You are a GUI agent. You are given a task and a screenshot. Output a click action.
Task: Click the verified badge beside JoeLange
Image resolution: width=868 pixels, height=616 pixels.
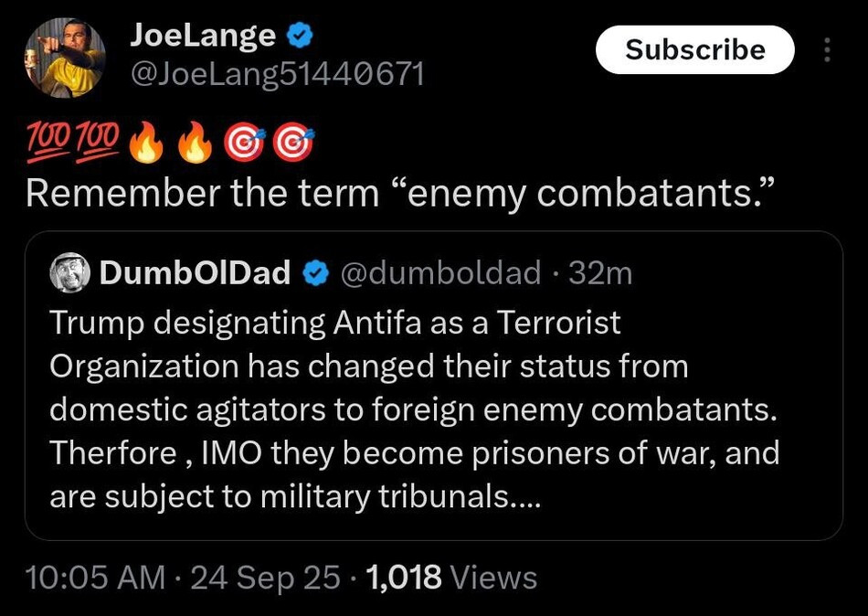pyautogui.click(x=299, y=36)
